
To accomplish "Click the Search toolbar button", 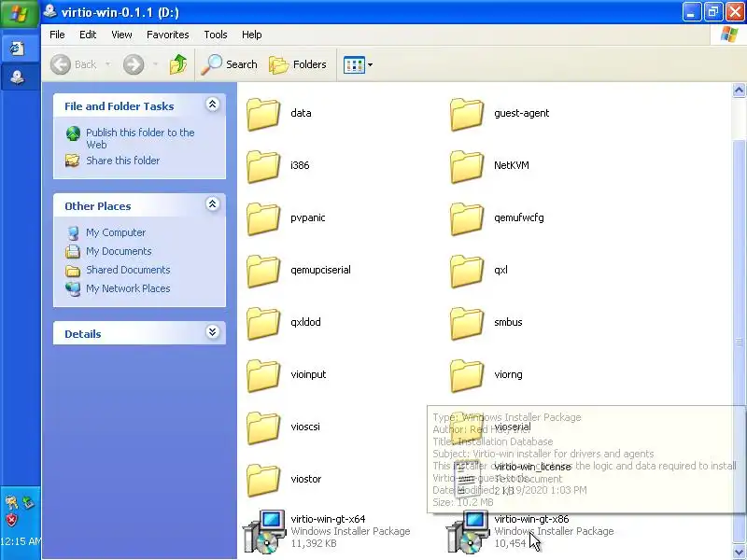I will pyautogui.click(x=229, y=64).
